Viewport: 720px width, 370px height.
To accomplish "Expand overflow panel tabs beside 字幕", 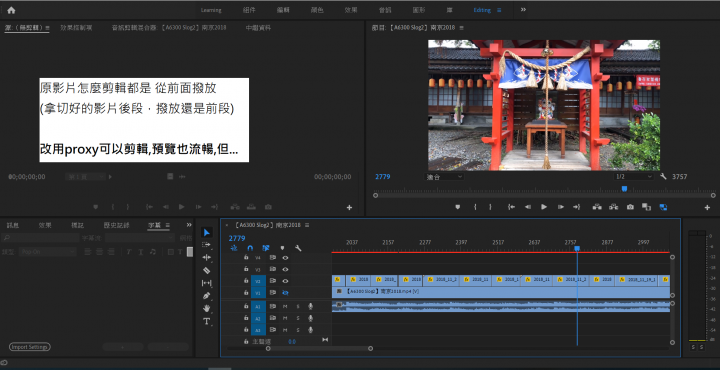I will tap(189, 225).
